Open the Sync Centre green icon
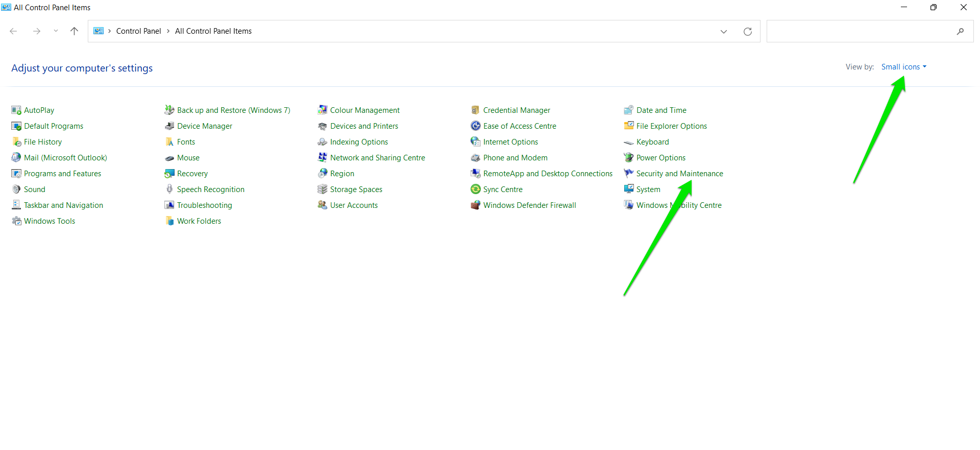 (x=476, y=190)
